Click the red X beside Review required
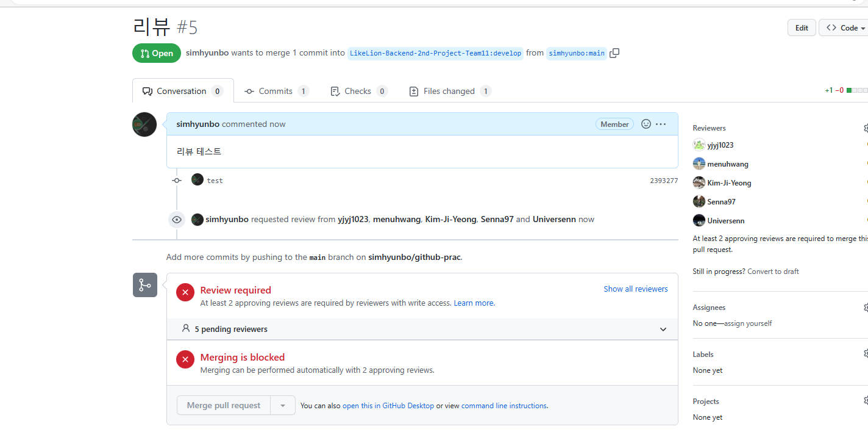868x432 pixels. click(185, 292)
